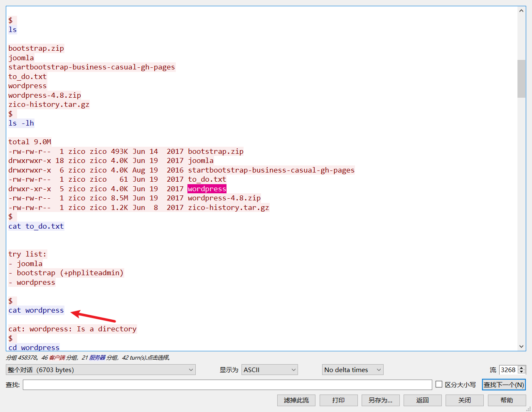Decrease the stream number with down stepper
This screenshot has height=412, width=532.
click(x=522, y=372)
